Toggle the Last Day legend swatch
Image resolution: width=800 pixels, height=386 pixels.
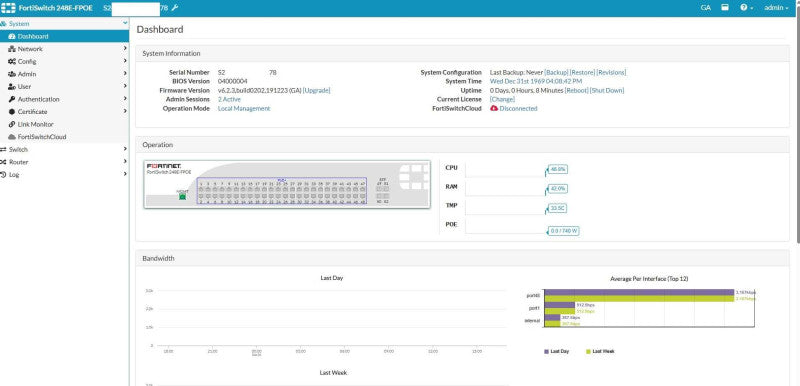546,351
